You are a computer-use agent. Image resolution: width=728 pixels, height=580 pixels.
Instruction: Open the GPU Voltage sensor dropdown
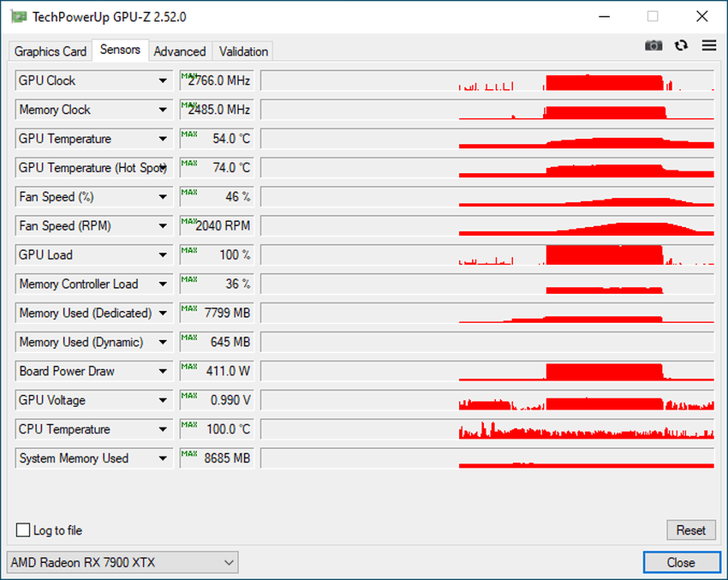tap(163, 400)
